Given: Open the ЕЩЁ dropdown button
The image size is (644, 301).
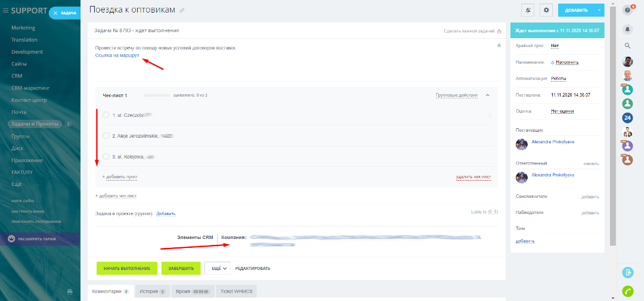Looking at the screenshot, I should pos(218,268).
